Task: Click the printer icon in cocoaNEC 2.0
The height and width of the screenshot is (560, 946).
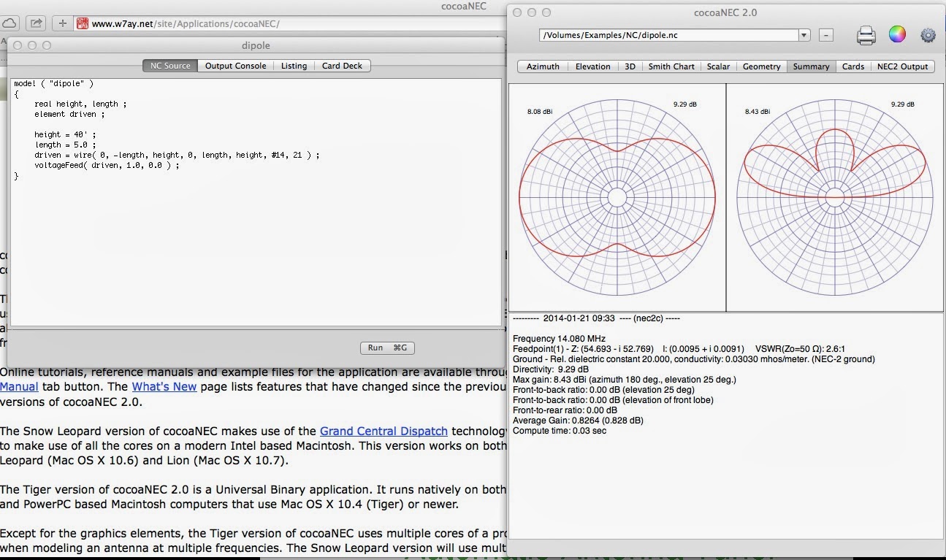Action: (866, 35)
